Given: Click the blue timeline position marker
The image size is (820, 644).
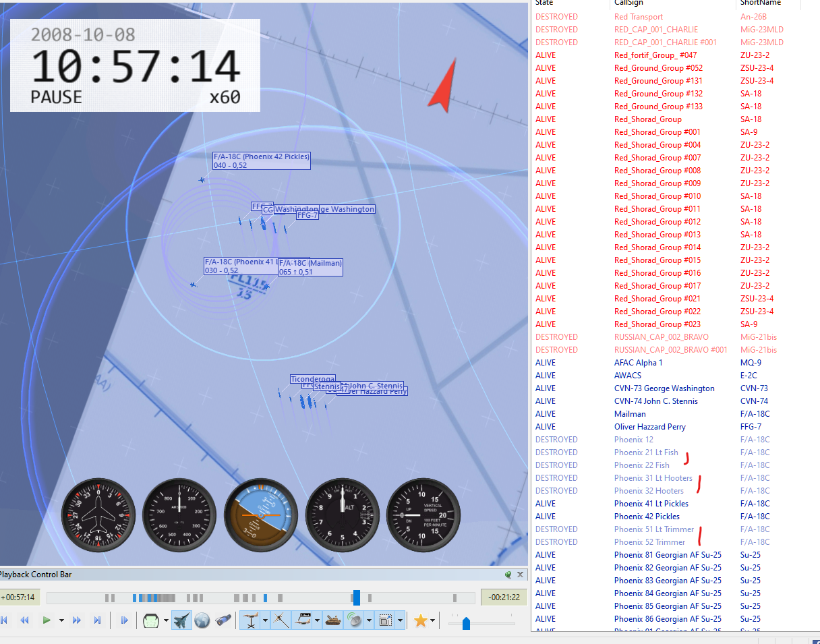Looking at the screenshot, I should (356, 597).
